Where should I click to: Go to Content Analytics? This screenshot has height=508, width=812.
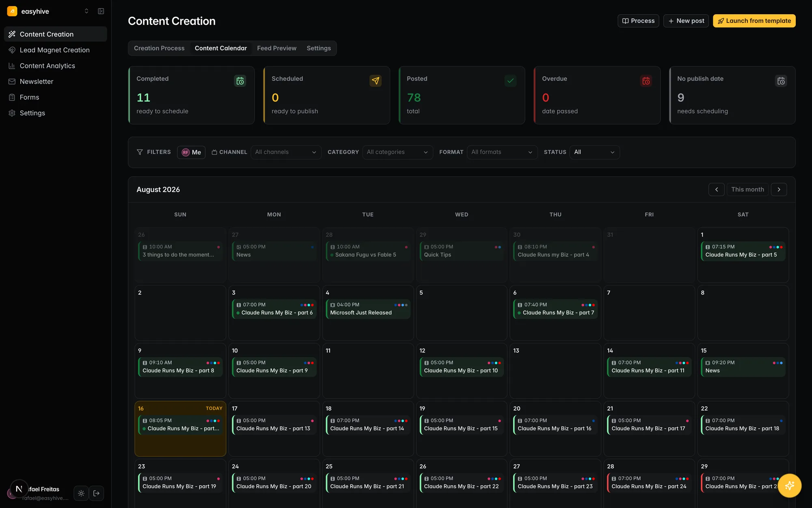(x=56, y=66)
